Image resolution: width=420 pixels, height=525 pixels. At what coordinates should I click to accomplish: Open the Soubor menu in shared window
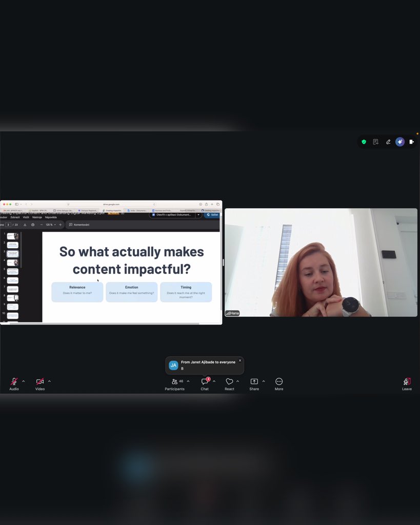[x=4, y=217]
